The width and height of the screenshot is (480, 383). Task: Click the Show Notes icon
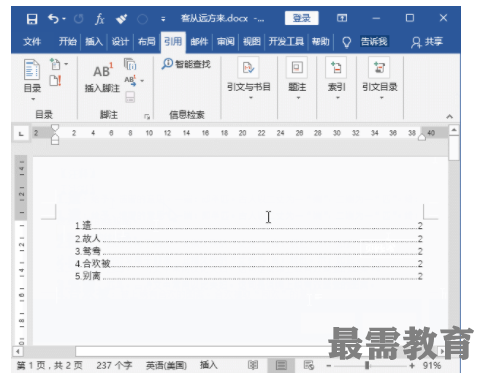click(x=130, y=97)
